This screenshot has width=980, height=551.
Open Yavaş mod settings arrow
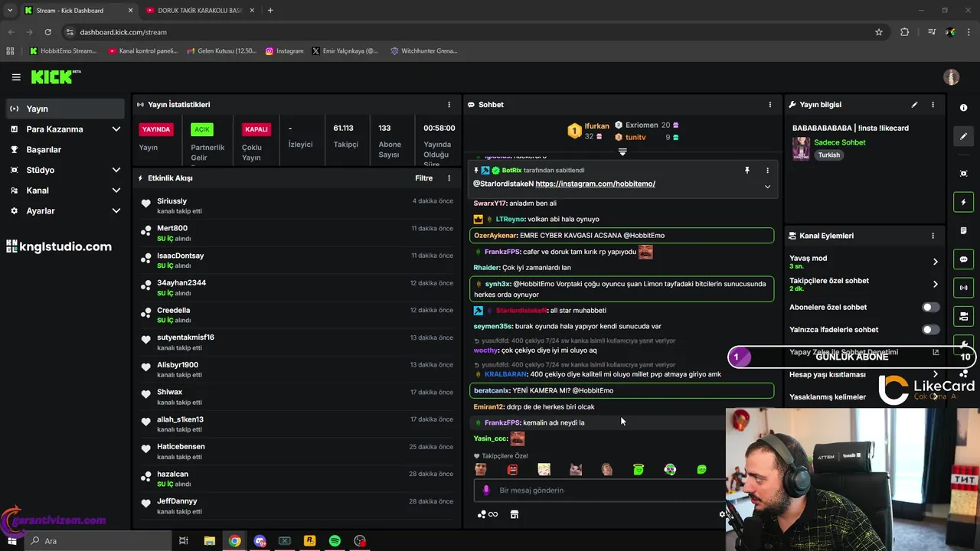(935, 262)
